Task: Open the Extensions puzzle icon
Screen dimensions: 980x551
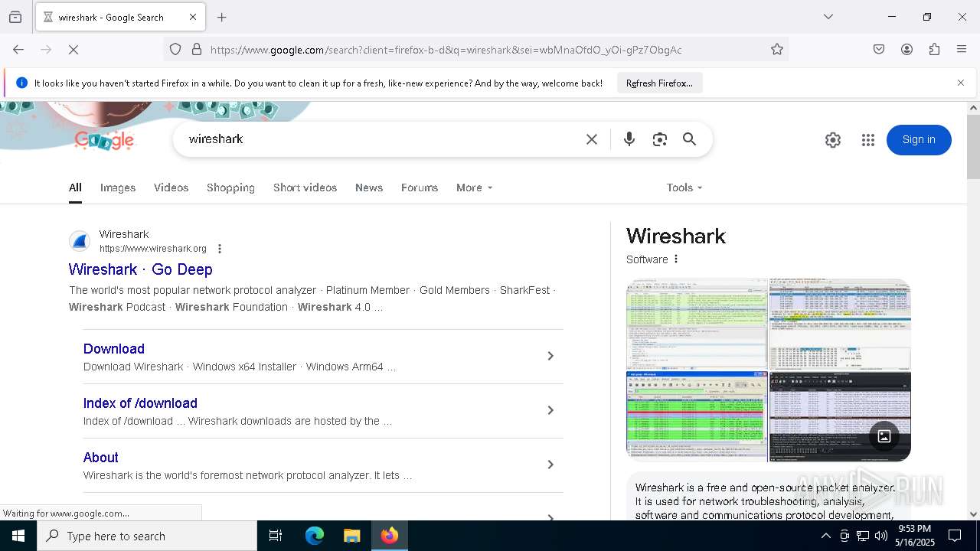Action: (934, 50)
